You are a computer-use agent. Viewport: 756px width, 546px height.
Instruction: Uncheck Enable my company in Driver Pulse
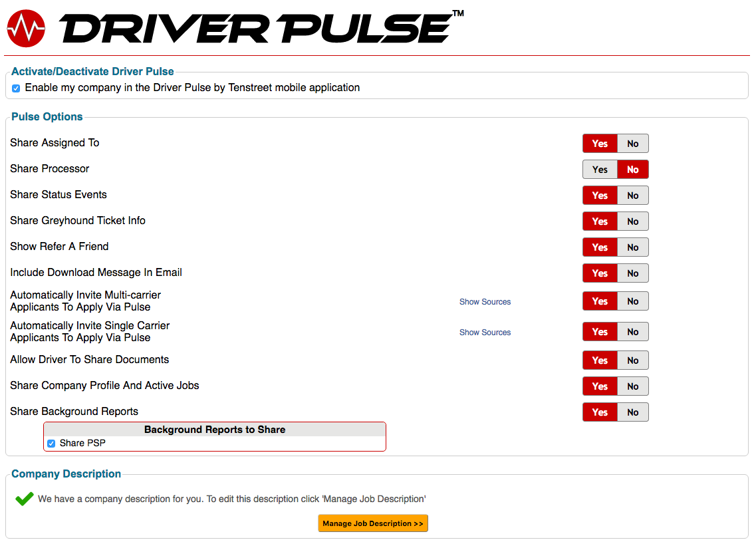tap(16, 88)
